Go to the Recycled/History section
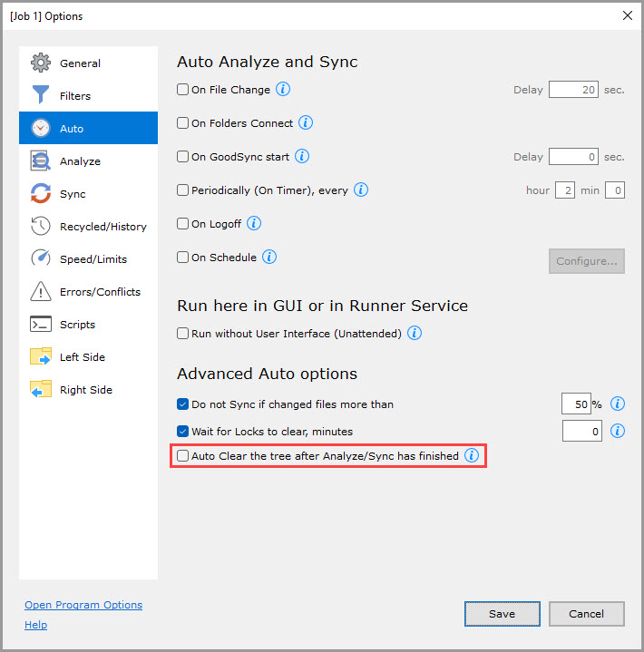 (102, 227)
